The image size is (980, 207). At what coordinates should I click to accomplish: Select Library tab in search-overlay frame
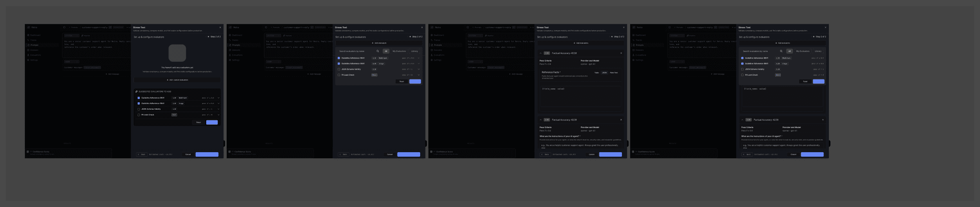[x=818, y=51]
